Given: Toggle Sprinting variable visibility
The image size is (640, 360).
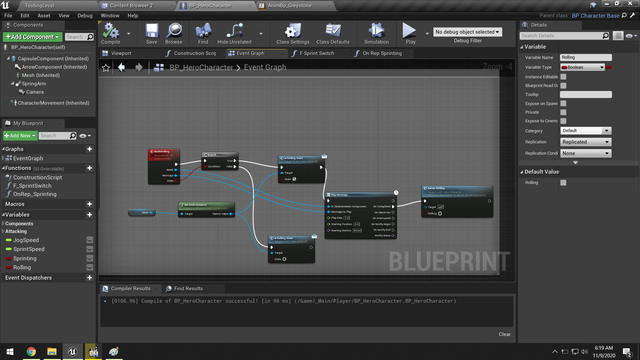Looking at the screenshot, I should (x=90, y=258).
